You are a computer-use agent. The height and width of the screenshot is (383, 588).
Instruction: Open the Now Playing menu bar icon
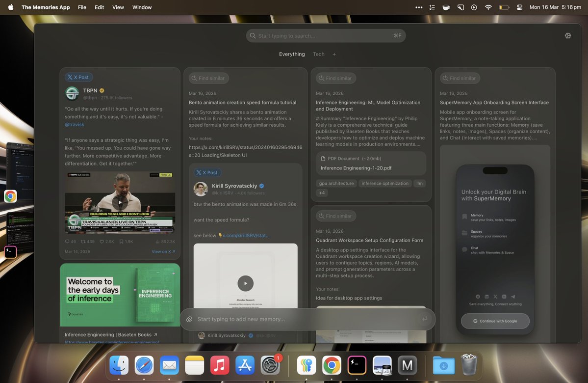474,7
